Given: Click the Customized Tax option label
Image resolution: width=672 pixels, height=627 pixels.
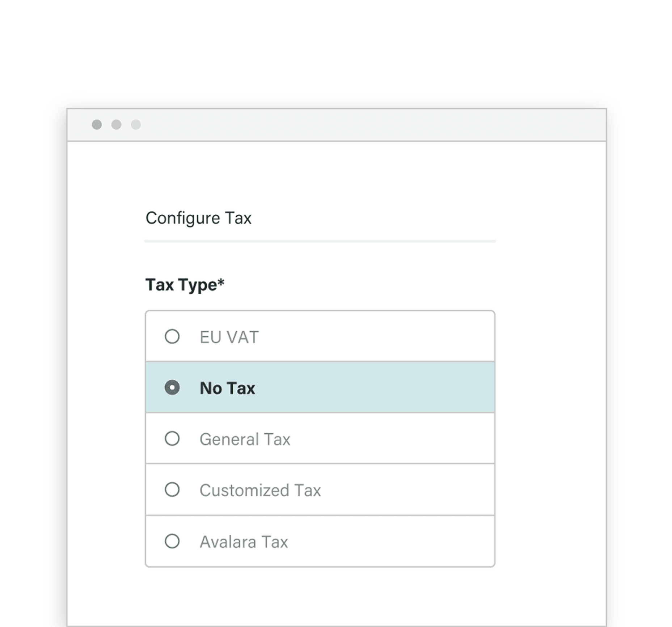Looking at the screenshot, I should point(260,490).
